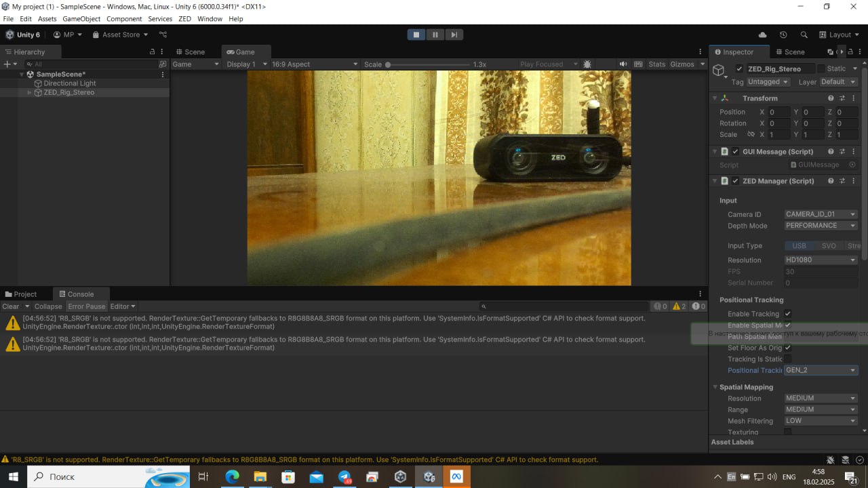This screenshot has height=488, width=868.
Task: Disable ZED Manager script component
Action: point(735,181)
